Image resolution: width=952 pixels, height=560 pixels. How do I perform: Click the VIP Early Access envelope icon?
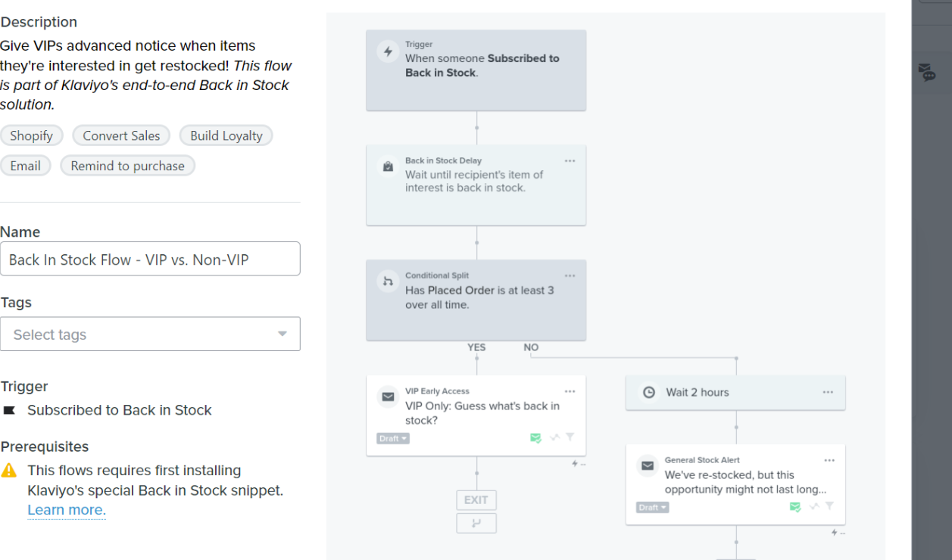point(388,397)
